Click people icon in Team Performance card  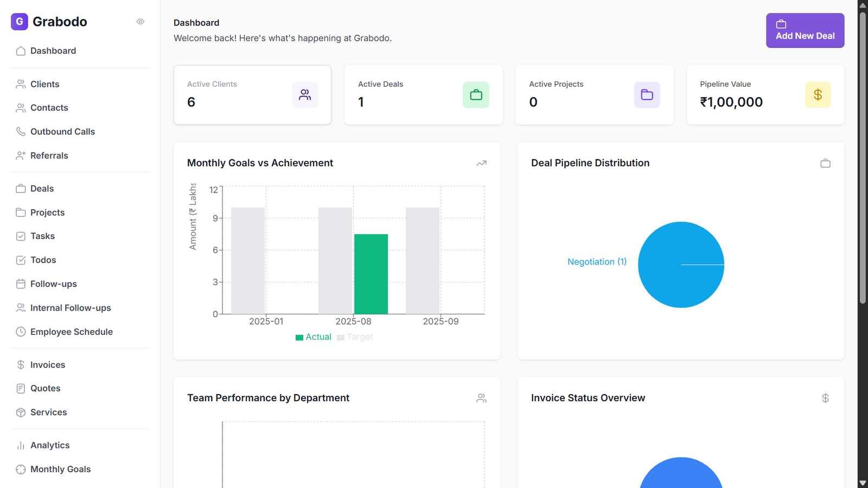click(481, 398)
